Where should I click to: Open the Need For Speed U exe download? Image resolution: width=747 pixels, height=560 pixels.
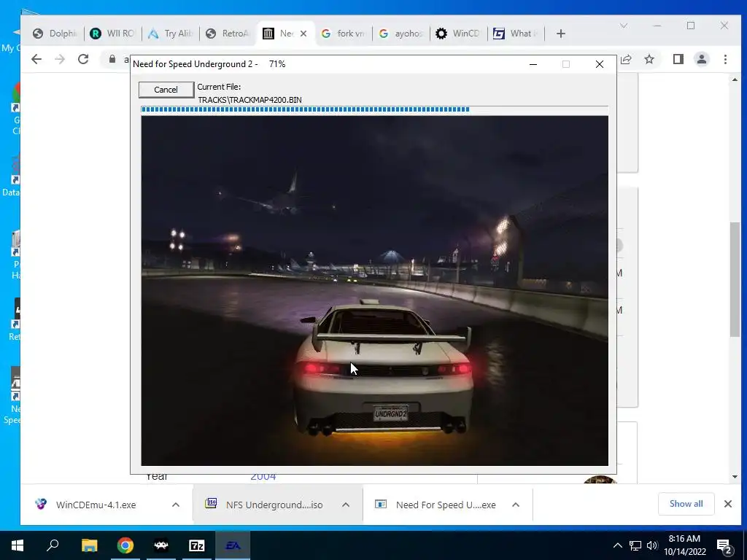(x=446, y=505)
